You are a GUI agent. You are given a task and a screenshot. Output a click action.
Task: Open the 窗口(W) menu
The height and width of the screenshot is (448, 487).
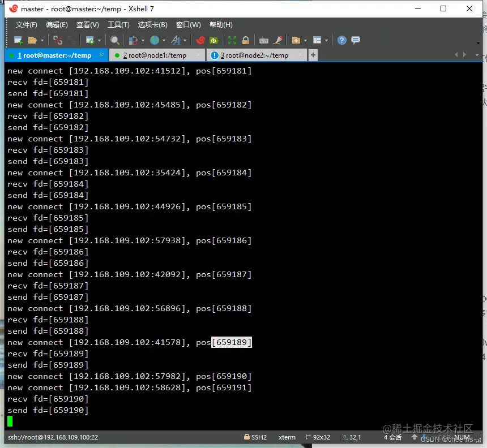(x=188, y=25)
